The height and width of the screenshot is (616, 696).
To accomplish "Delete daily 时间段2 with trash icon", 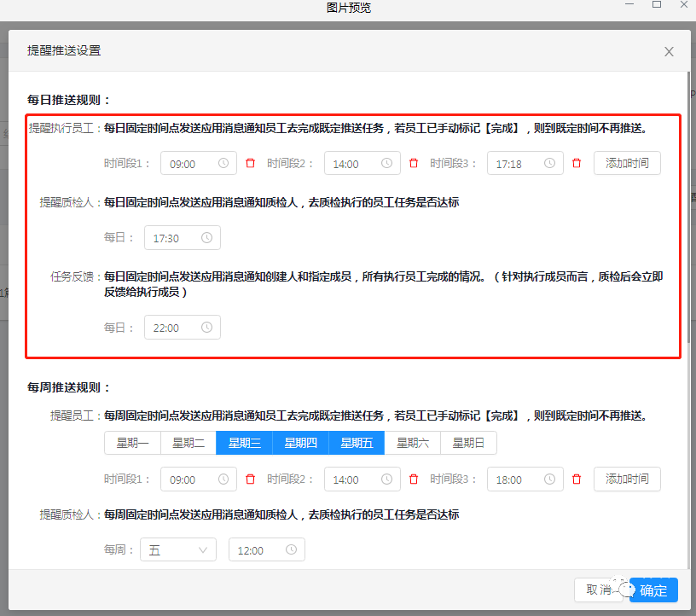I will [x=414, y=163].
